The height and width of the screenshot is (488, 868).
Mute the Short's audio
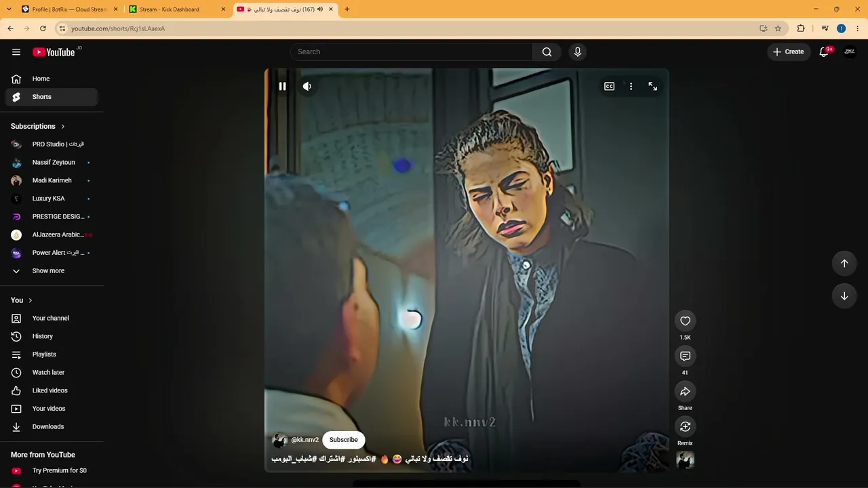pyautogui.click(x=307, y=87)
